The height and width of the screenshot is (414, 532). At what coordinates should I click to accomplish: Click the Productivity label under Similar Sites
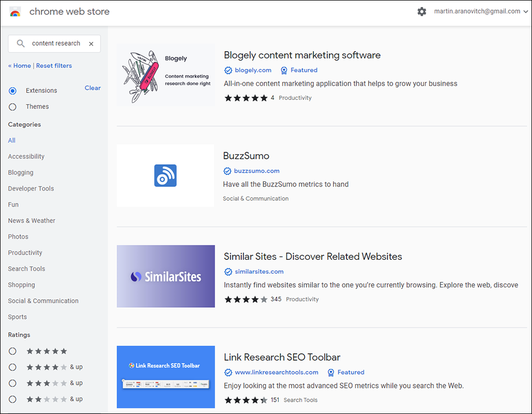302,299
